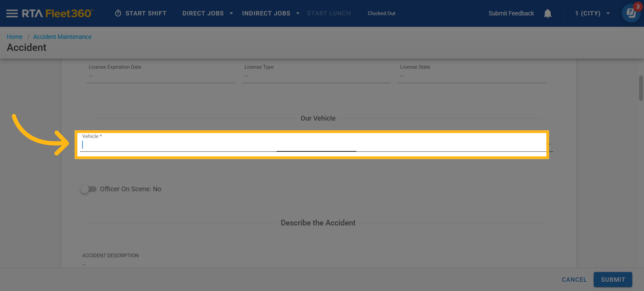Viewport: 644px width, 291px height.
Task: Click the page vertical scrollbar thumb
Action: tap(641, 88)
